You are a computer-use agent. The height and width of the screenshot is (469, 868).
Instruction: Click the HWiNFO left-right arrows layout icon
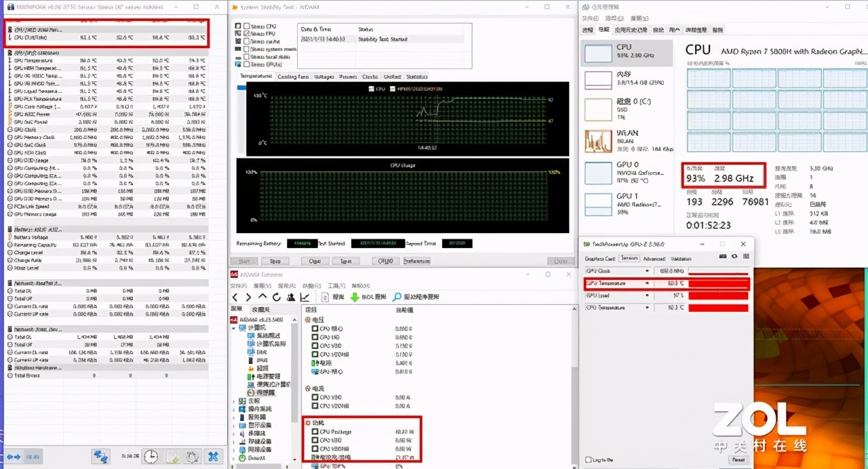pyautogui.click(x=15, y=457)
